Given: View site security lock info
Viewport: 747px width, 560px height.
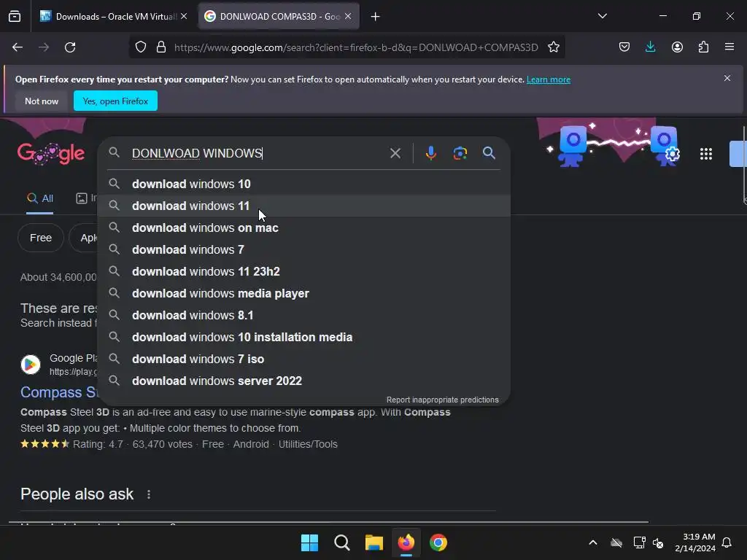Looking at the screenshot, I should 161,47.
